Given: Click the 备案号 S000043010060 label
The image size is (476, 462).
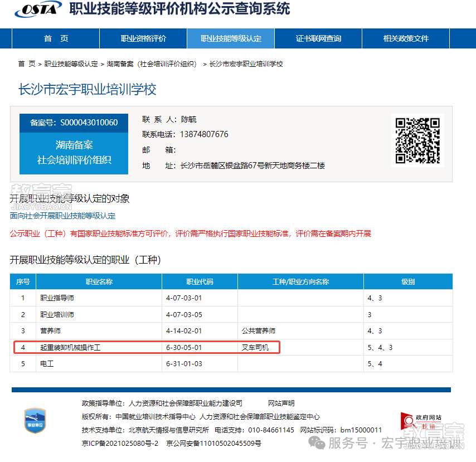Looking at the screenshot, I should 74,123.
